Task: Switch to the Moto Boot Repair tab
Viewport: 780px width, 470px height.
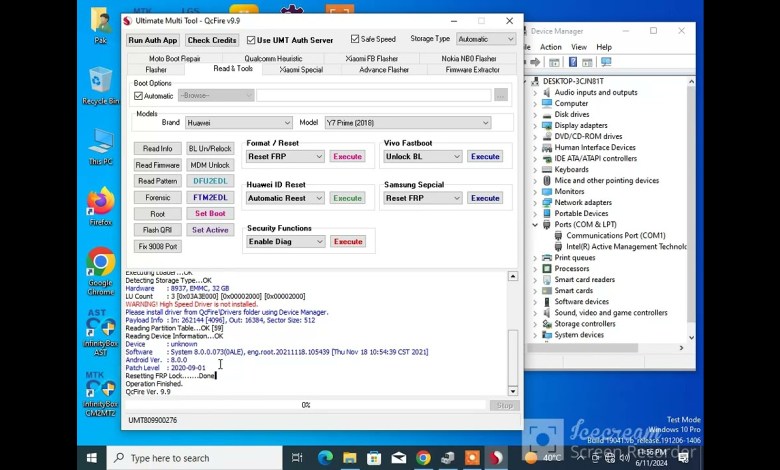Action: 174,59
